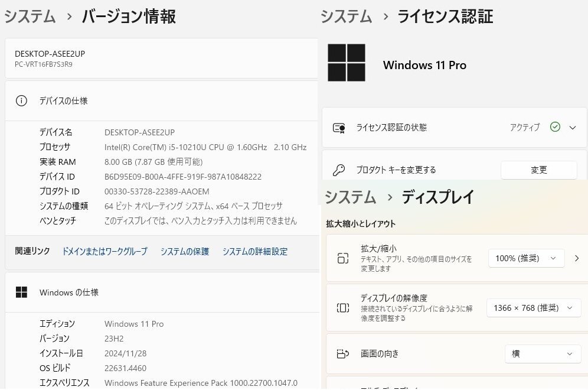Click the プロダクト キーを変更する label

click(x=396, y=170)
